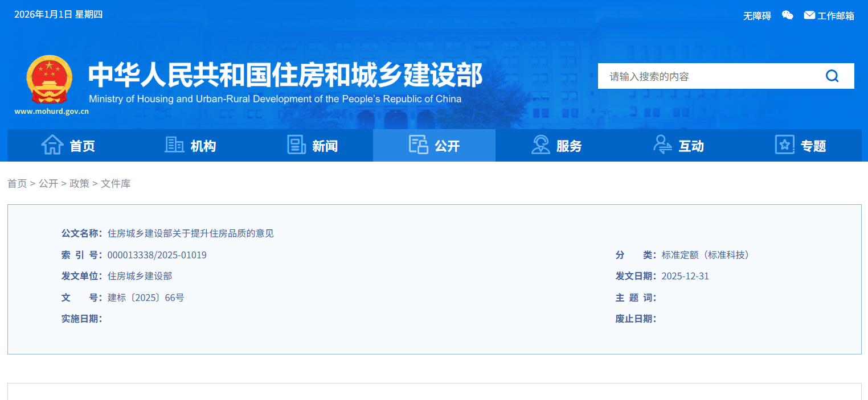Open the 新闻 section from the navigation bar
This screenshot has height=400, width=868.
point(325,146)
